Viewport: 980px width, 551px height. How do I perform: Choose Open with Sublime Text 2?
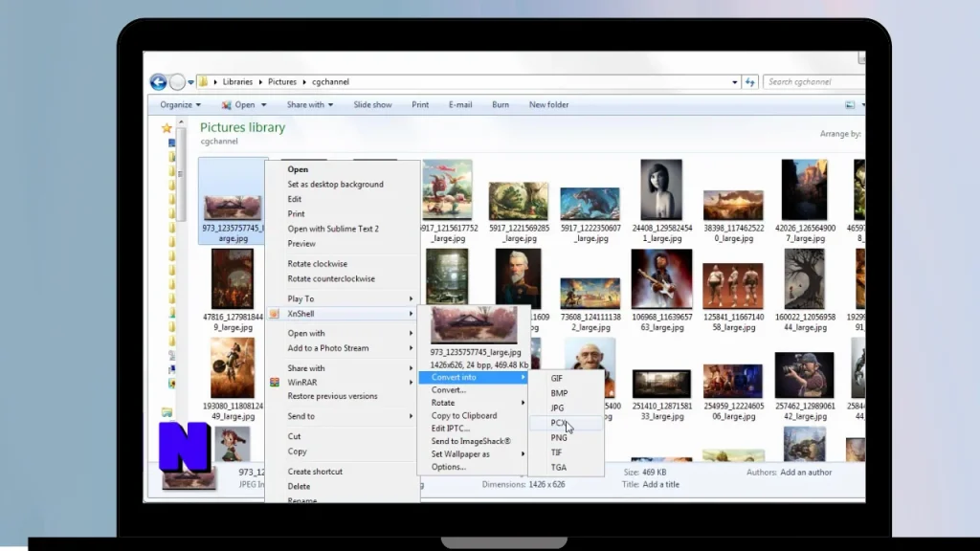(x=333, y=229)
